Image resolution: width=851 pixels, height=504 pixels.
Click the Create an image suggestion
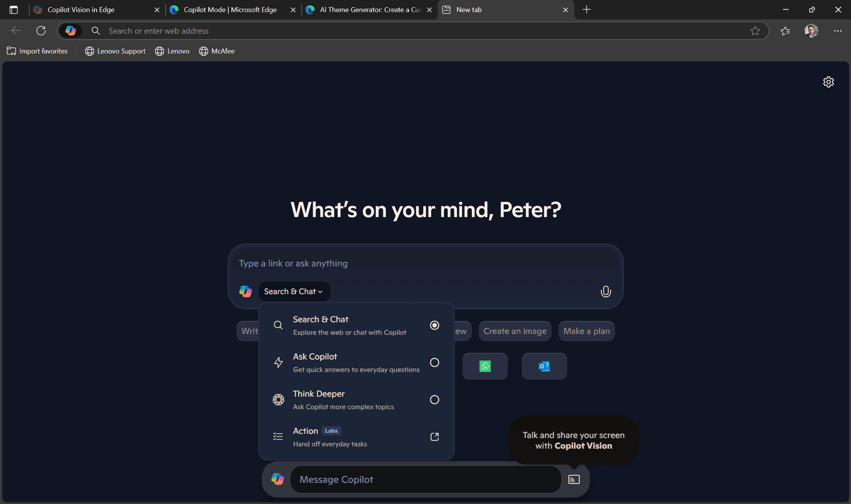click(515, 331)
